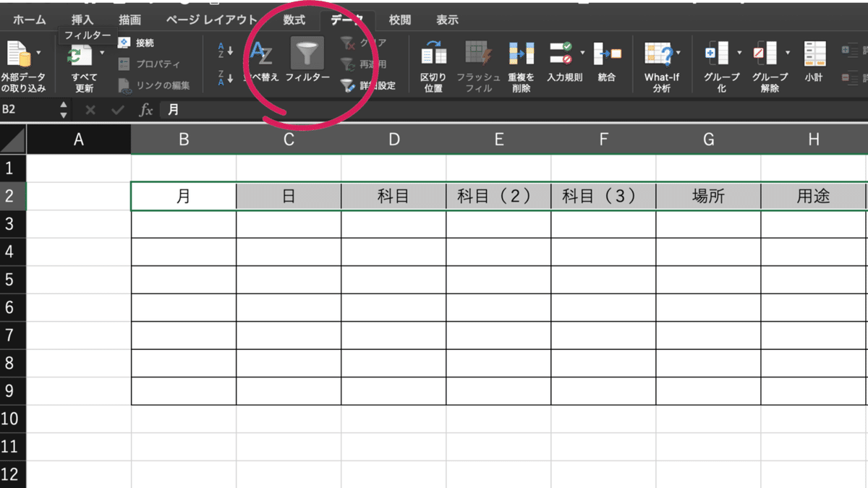The height and width of the screenshot is (488, 868).
Task: Sort ascending A to Z
Action: [226, 51]
